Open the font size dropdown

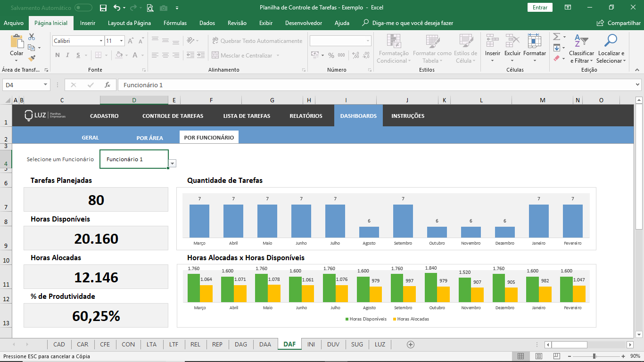(x=121, y=41)
